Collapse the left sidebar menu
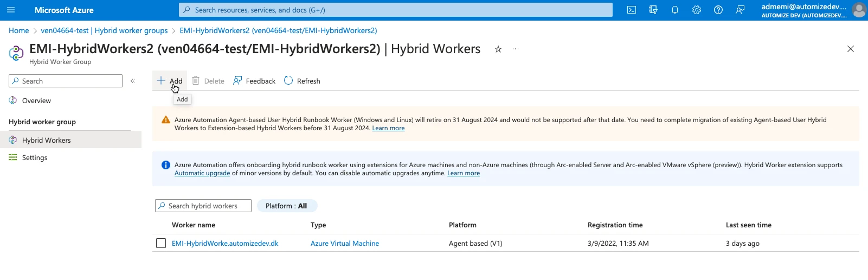Viewport: 868px width, 280px height. [x=132, y=81]
